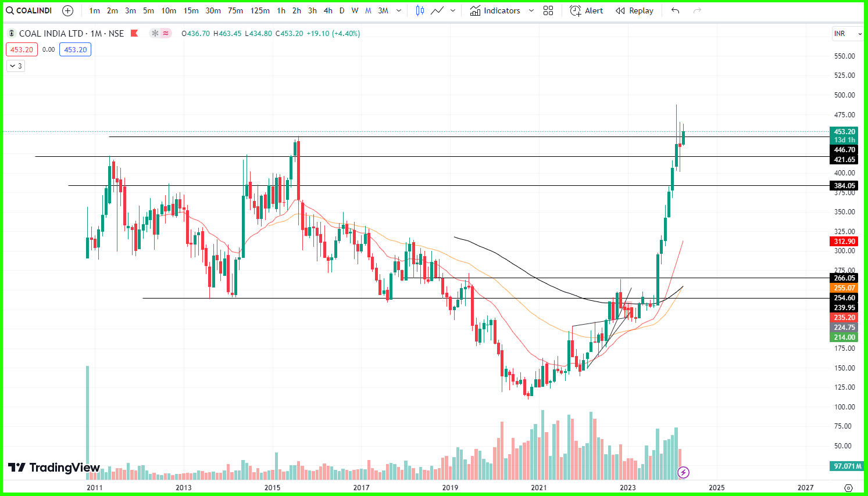Click the green 214.00 price label
Image resolution: width=868 pixels, height=496 pixels.
[844, 337]
